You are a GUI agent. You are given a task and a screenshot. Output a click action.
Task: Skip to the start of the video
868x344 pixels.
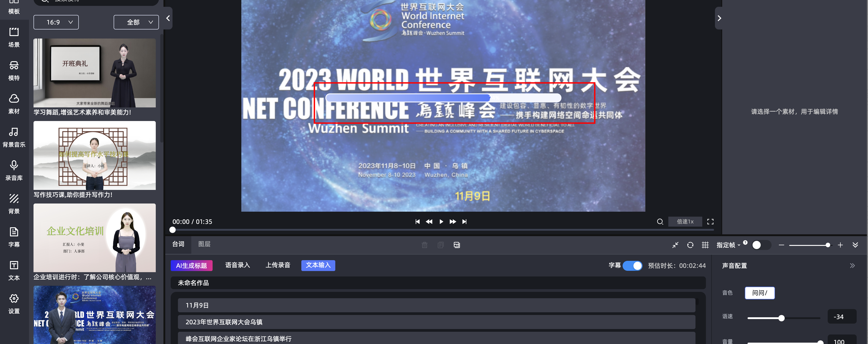(417, 222)
